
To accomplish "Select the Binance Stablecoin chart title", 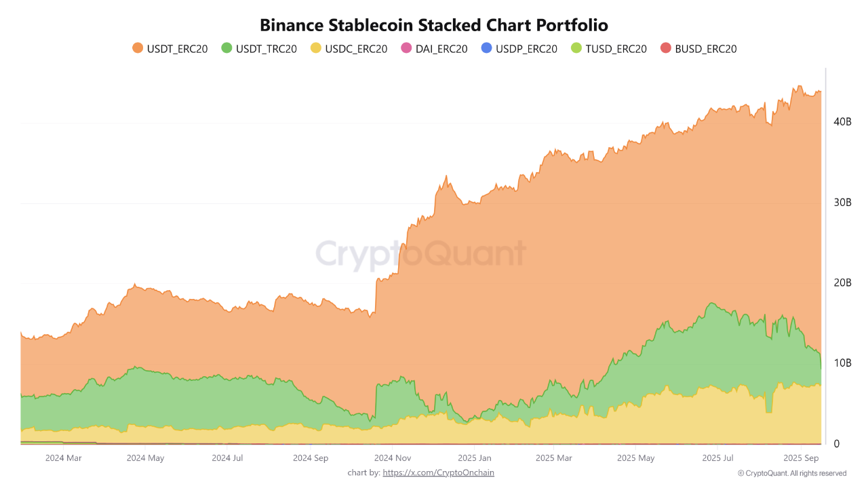I will tap(434, 25).
